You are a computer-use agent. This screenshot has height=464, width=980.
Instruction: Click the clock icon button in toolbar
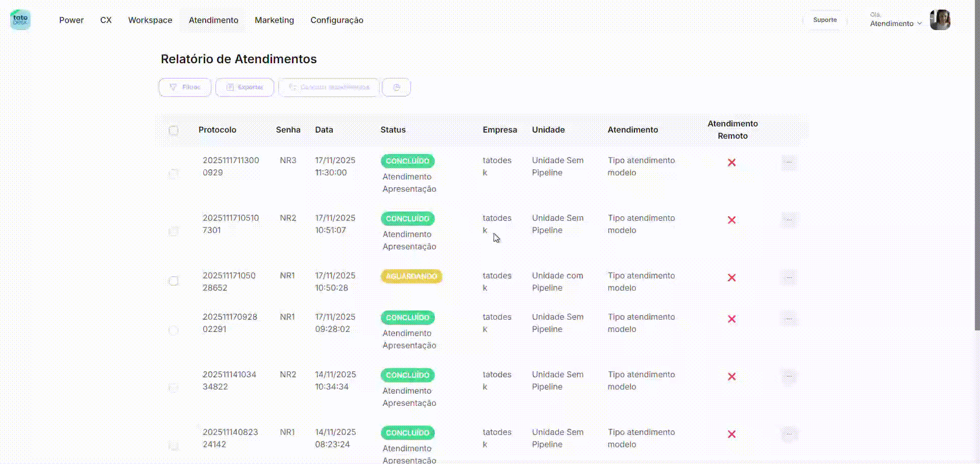[396, 87]
